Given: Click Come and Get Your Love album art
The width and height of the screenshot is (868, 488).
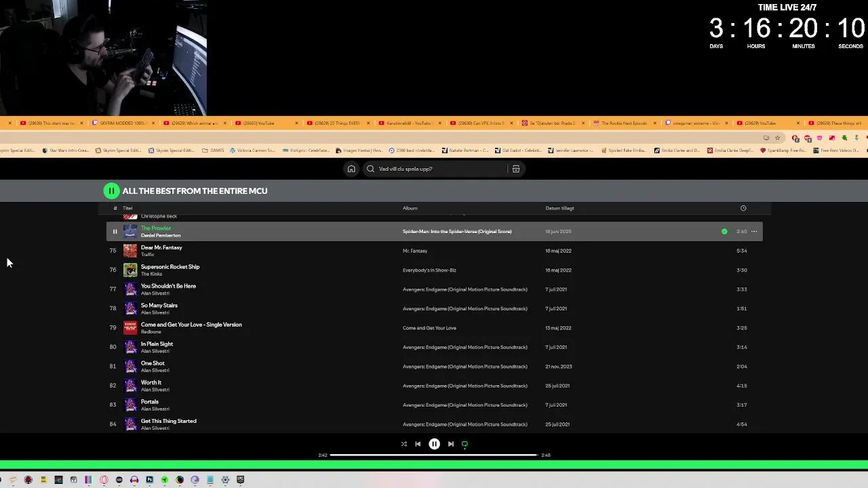Looking at the screenshot, I should click(130, 328).
